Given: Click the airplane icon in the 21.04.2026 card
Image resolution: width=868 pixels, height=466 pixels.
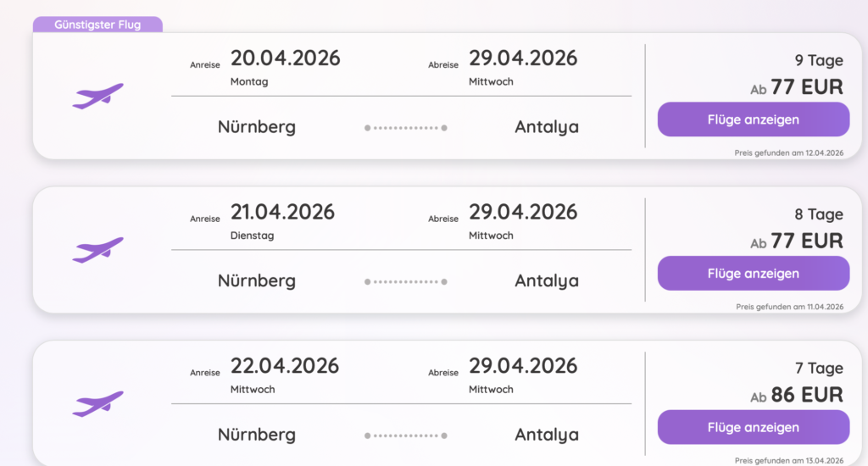Looking at the screenshot, I should pos(97,250).
